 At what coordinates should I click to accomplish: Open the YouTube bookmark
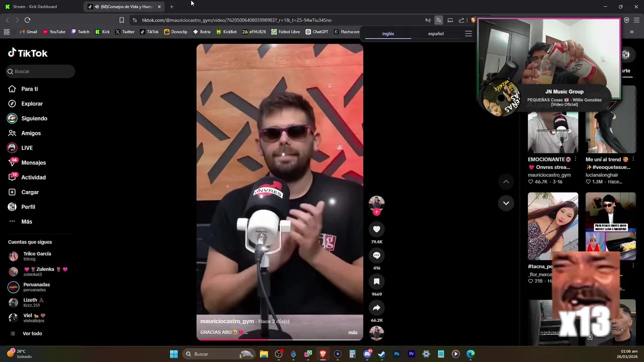[x=54, y=32]
